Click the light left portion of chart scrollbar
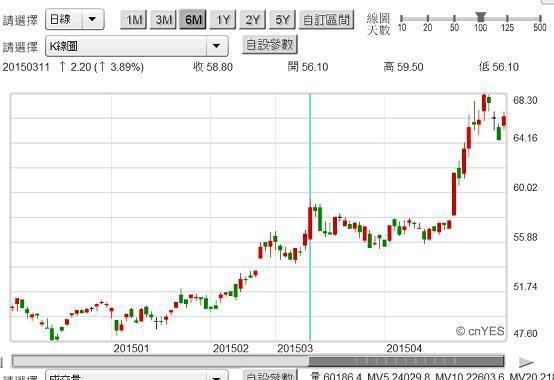The image size is (554, 380). tap(161, 361)
